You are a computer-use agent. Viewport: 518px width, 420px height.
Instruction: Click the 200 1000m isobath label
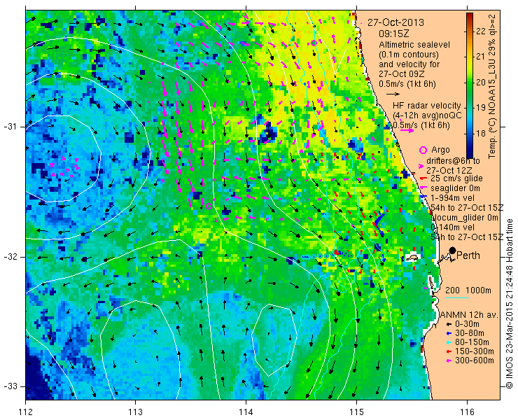(468, 290)
